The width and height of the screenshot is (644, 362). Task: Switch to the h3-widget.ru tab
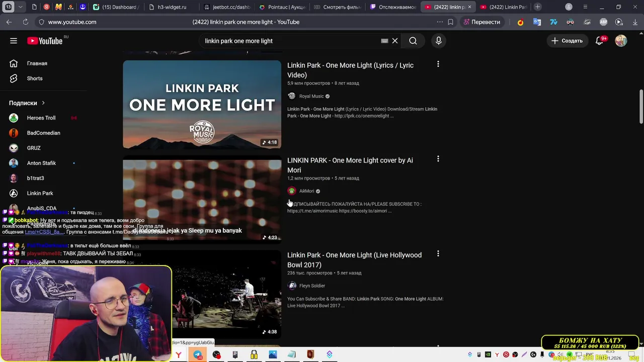pos(172,7)
